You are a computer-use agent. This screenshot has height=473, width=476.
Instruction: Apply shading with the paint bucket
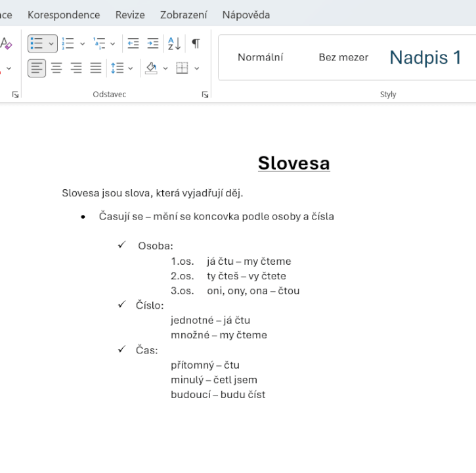[151, 68]
